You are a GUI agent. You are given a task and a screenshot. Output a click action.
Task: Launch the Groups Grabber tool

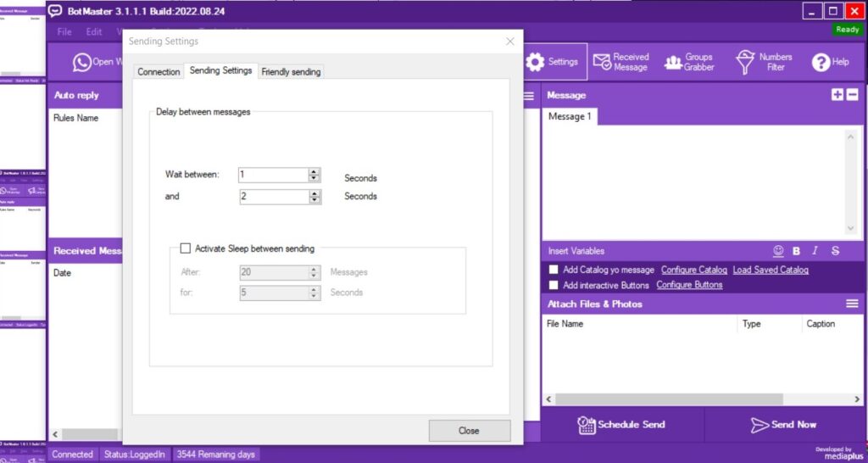click(x=674, y=62)
